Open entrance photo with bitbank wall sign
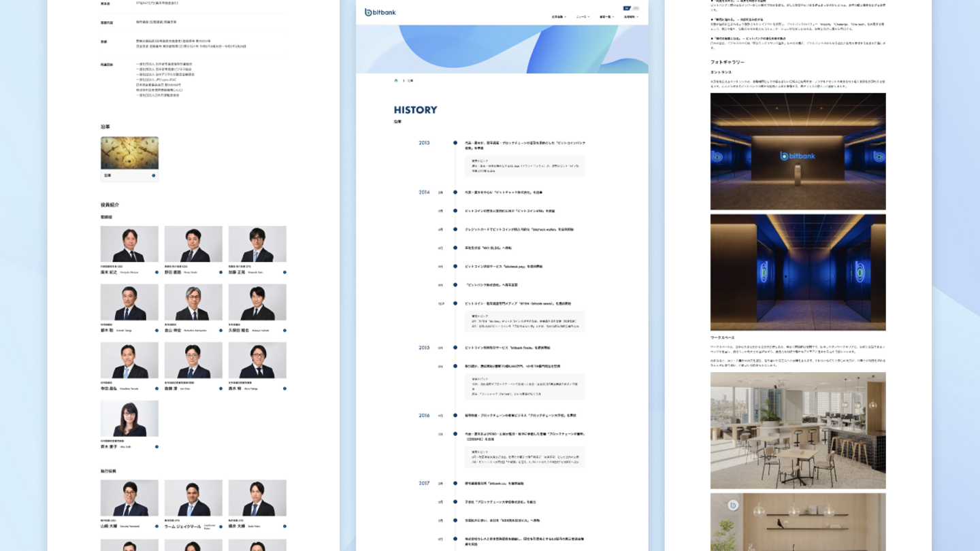Viewport: 980px width, 551px height. coord(798,152)
